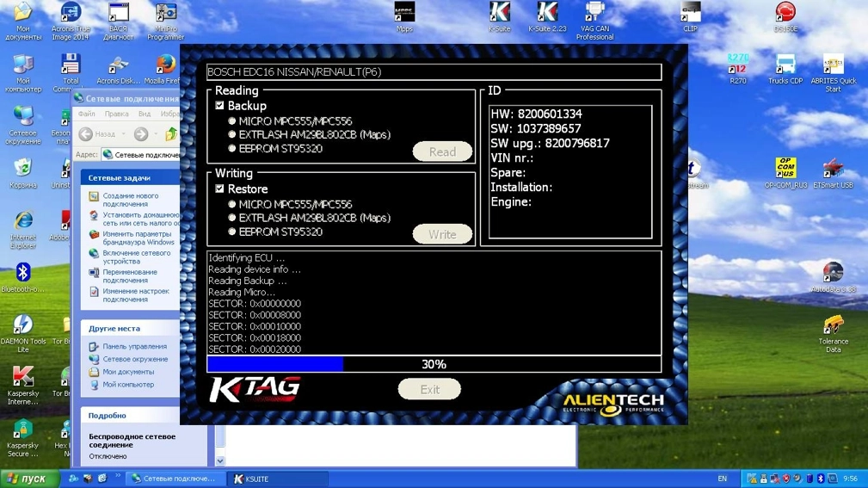Toggle the Restore checkbox under Writing

click(219, 188)
